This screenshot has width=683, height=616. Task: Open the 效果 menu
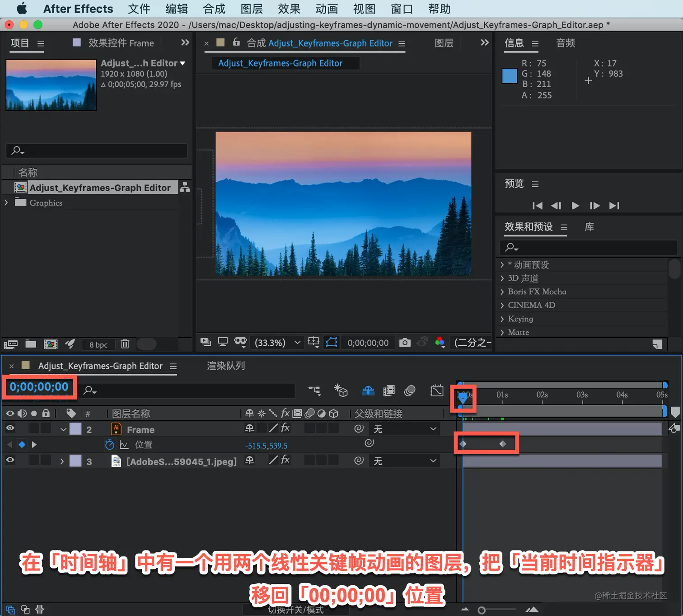coord(289,9)
